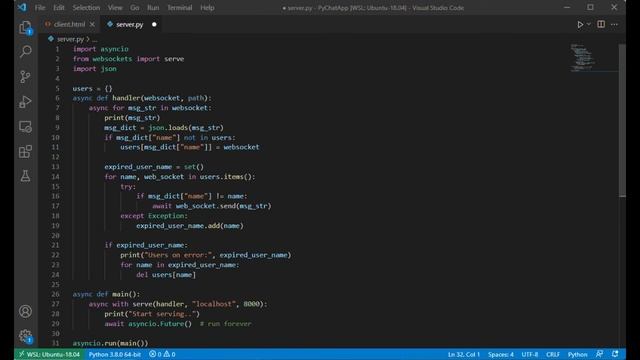Split the editor to the right

pos(601,24)
